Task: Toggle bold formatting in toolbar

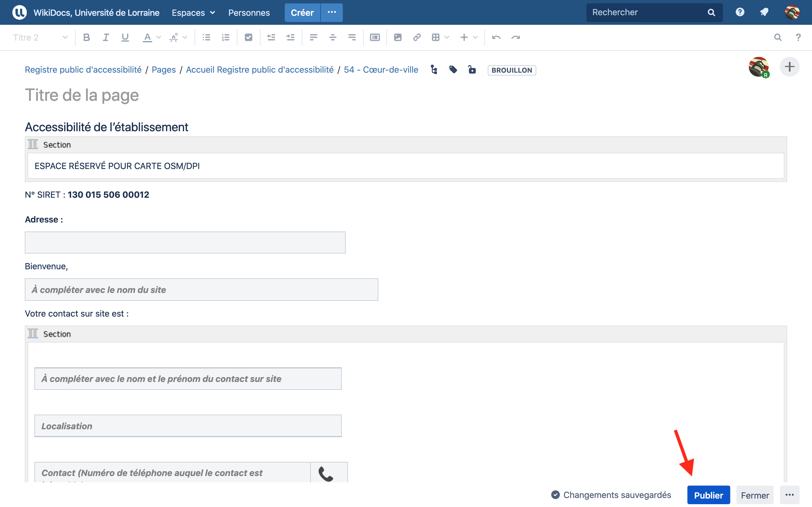Action: 87,37
